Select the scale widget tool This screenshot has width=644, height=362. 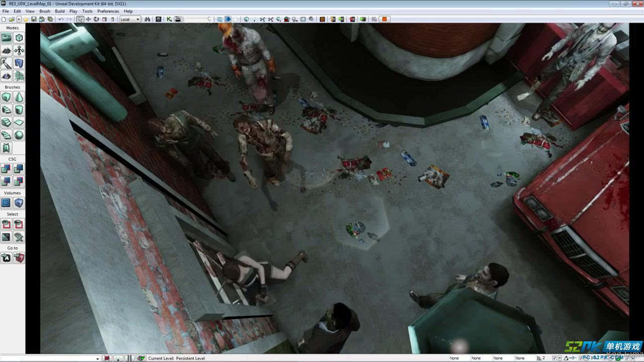click(x=104, y=19)
